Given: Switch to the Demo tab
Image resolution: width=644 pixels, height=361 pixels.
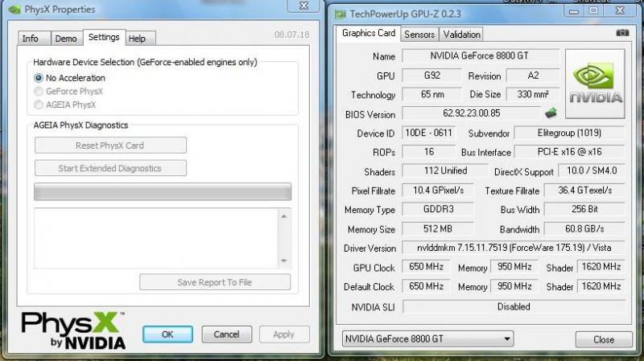Looking at the screenshot, I should pos(66,39).
